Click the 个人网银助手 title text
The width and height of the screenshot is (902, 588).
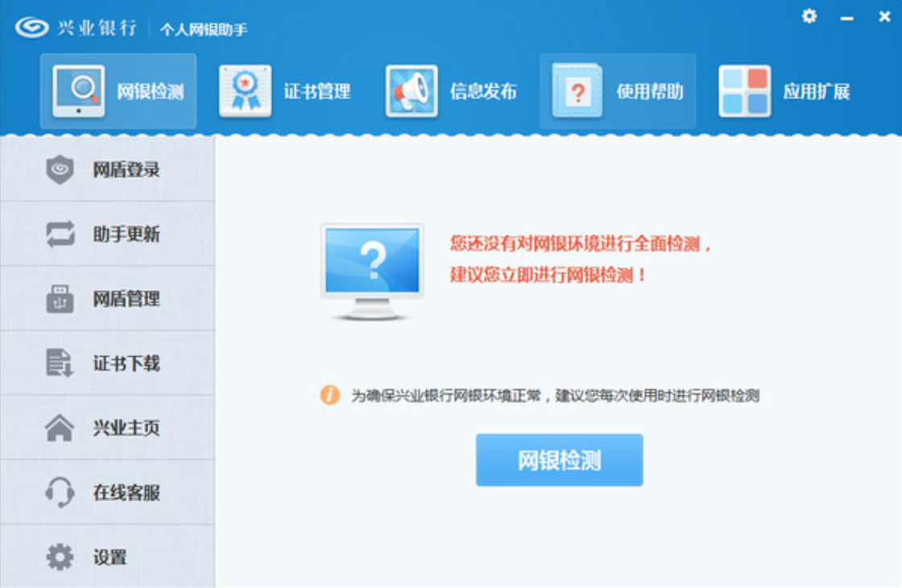204,29
